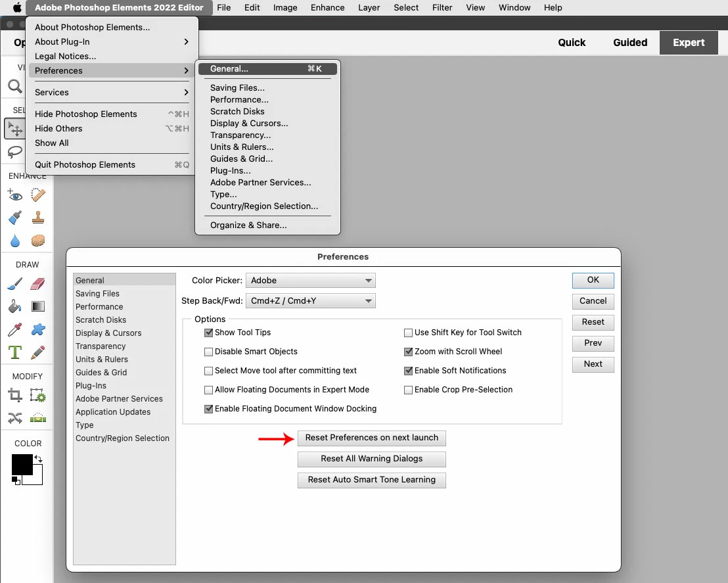Enable Crop Pre-Selection checkbox
Screen dimensions: 728x583
[x=408, y=390]
